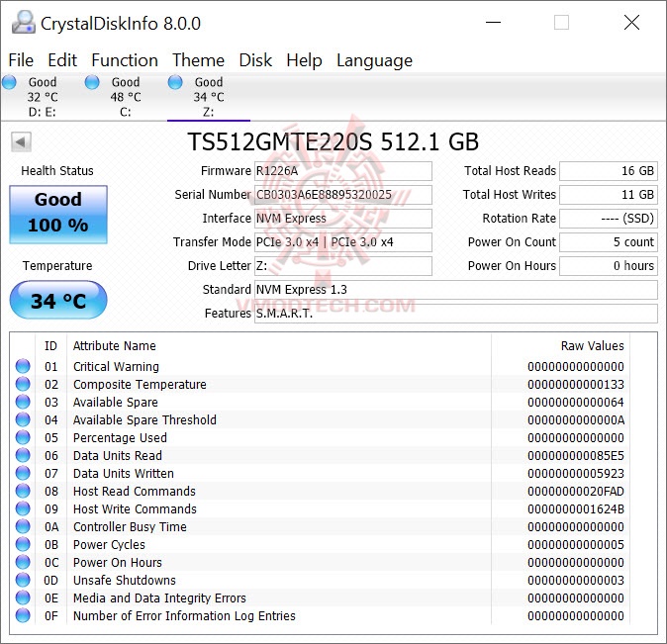Click the blue status orb for C: disk
Image resolution: width=667 pixels, height=644 pixels.
pyautogui.click(x=92, y=82)
